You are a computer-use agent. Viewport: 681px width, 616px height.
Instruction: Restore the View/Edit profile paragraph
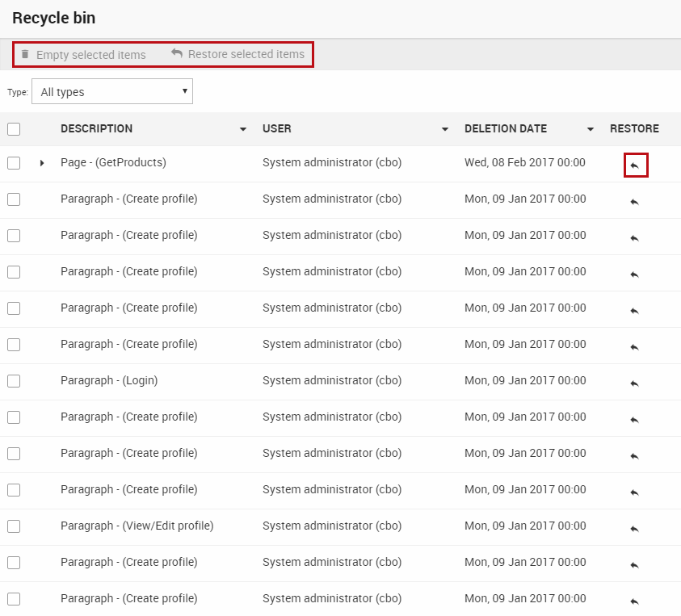click(635, 528)
